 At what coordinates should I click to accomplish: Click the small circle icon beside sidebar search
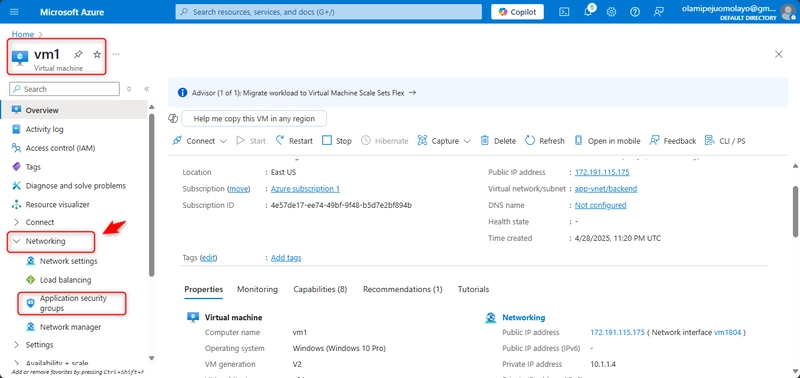click(x=129, y=89)
